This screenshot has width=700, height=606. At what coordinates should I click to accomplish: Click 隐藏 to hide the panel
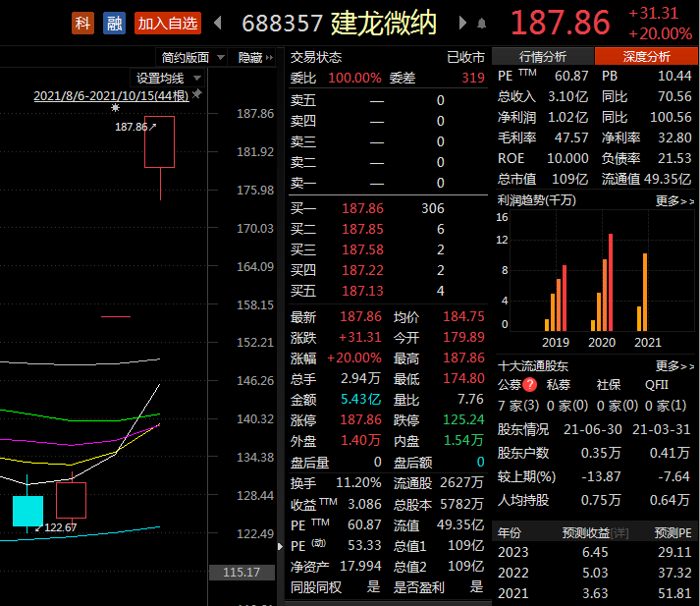point(255,57)
